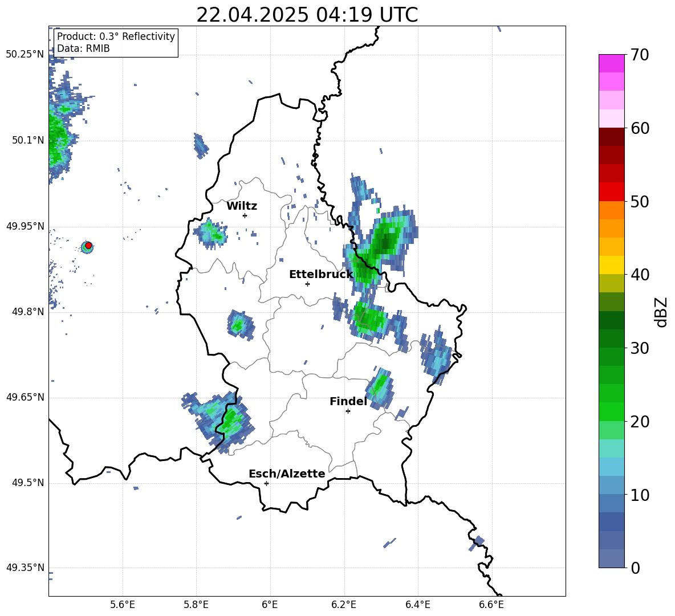Viewport: 675px width, 616px height.
Task: Click the 'Product: 0.3° Reflectivity' label
Action: [116, 36]
